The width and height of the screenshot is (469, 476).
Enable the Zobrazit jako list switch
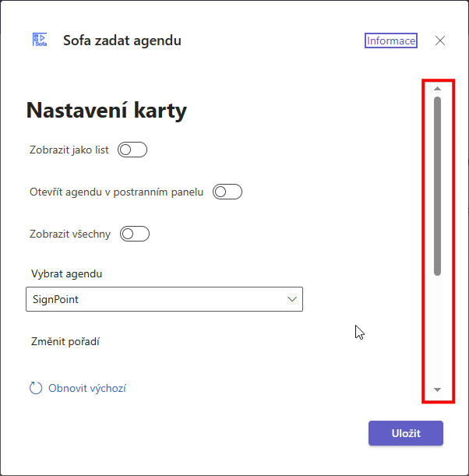132,150
